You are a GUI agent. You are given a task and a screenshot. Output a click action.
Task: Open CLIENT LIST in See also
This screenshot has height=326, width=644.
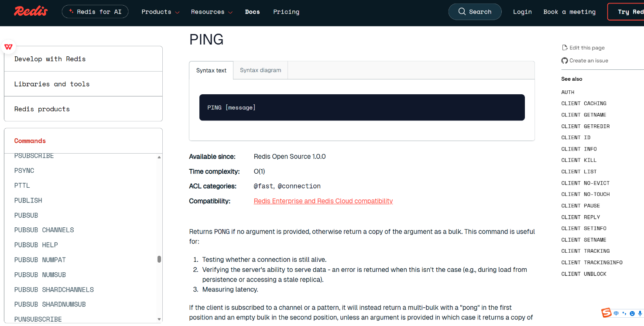[579, 172]
